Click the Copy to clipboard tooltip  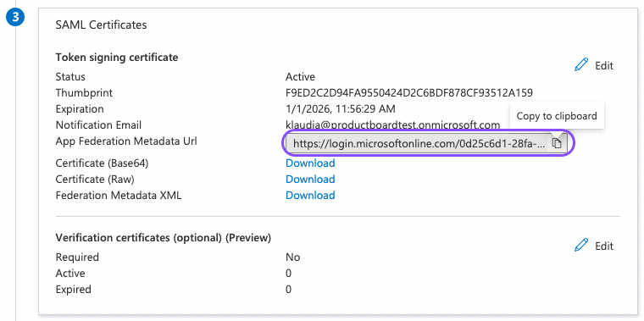click(557, 116)
